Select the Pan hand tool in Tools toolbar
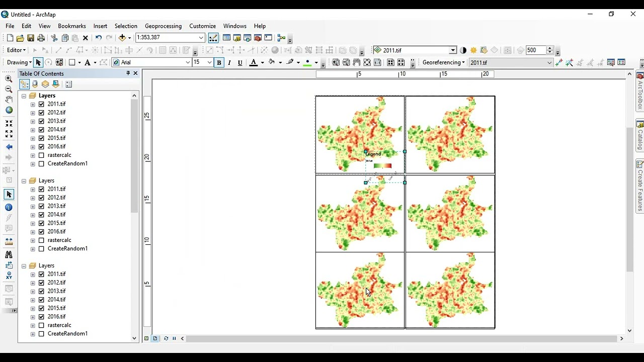 (9, 100)
